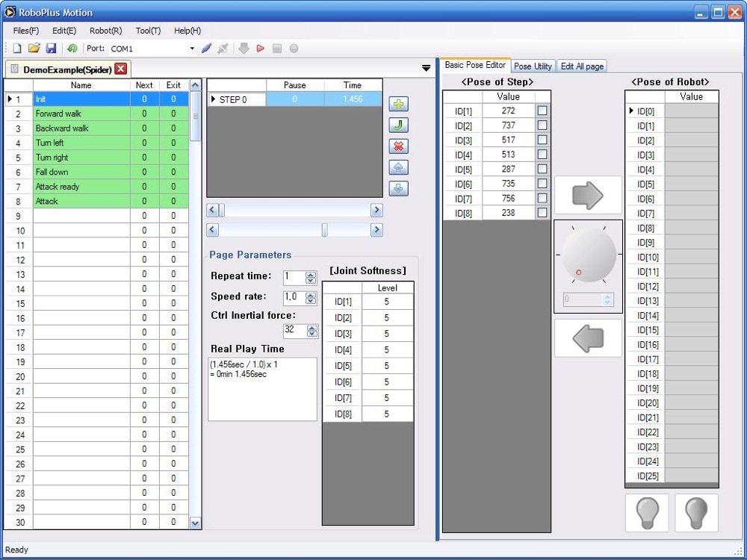
Task: Insert step with green hook icon
Action: click(398, 125)
